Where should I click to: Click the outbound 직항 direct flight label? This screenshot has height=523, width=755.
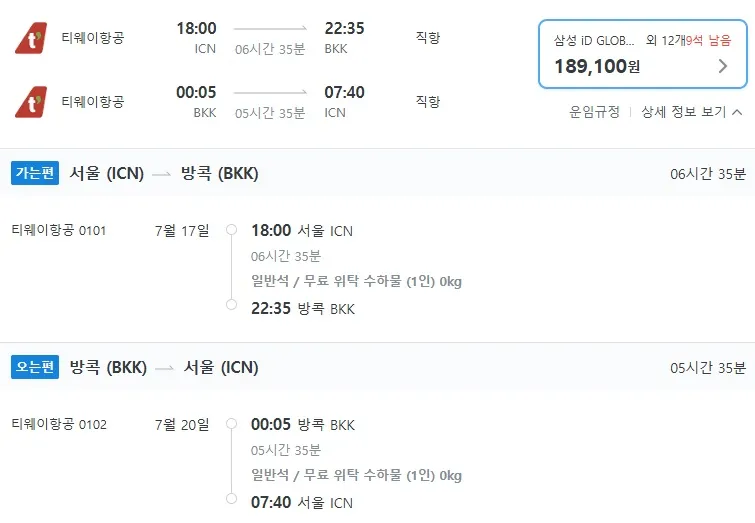[x=427, y=38]
